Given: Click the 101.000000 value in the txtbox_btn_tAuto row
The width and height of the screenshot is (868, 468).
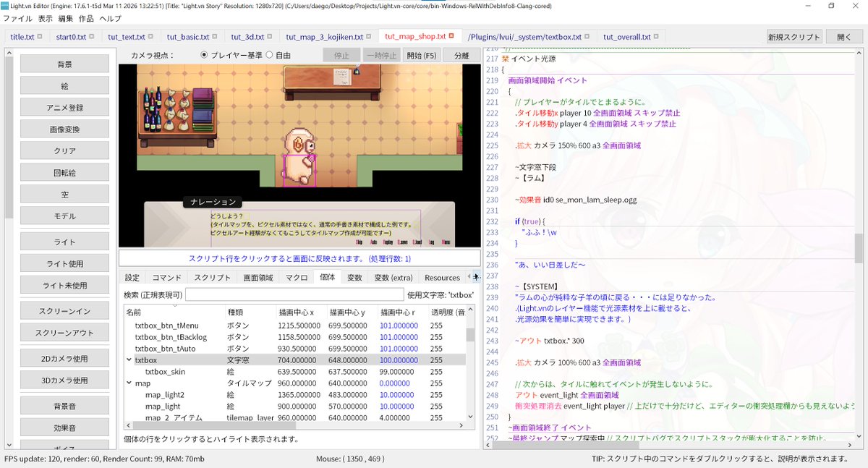Looking at the screenshot, I should pyautogui.click(x=399, y=349).
